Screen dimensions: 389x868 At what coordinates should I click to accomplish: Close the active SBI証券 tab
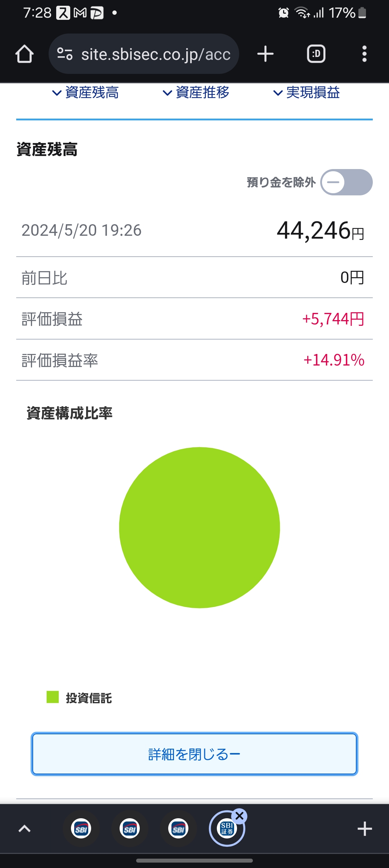tap(240, 816)
